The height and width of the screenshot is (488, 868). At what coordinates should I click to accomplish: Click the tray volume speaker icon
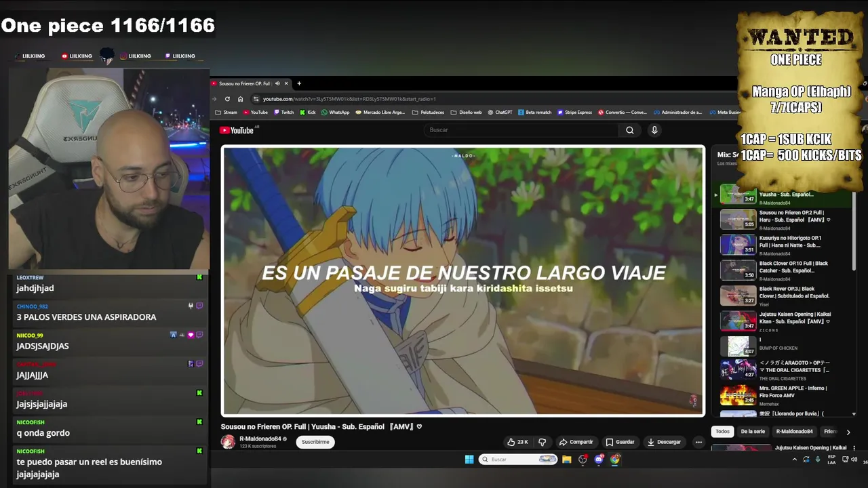pos(854,460)
